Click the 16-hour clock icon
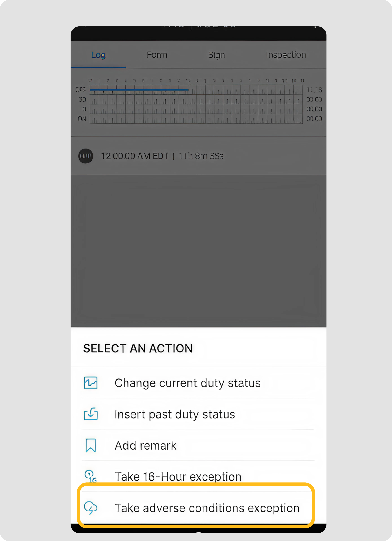 click(91, 476)
